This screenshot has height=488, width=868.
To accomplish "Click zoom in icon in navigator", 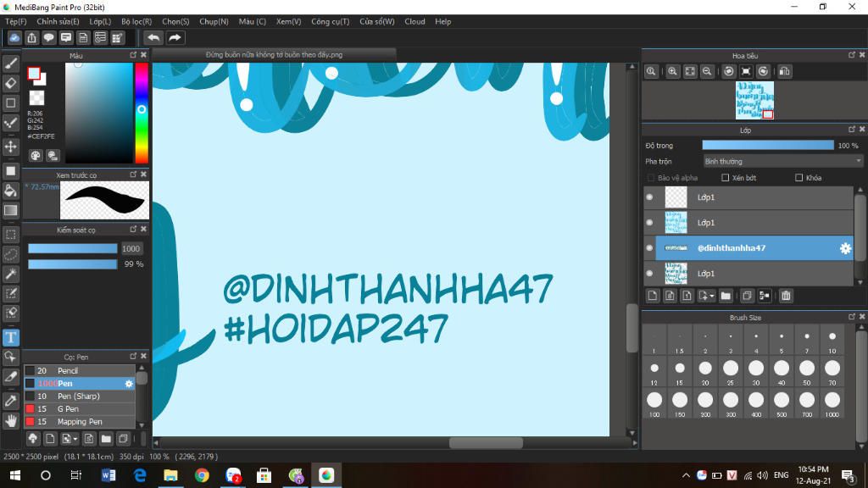I will tap(672, 71).
